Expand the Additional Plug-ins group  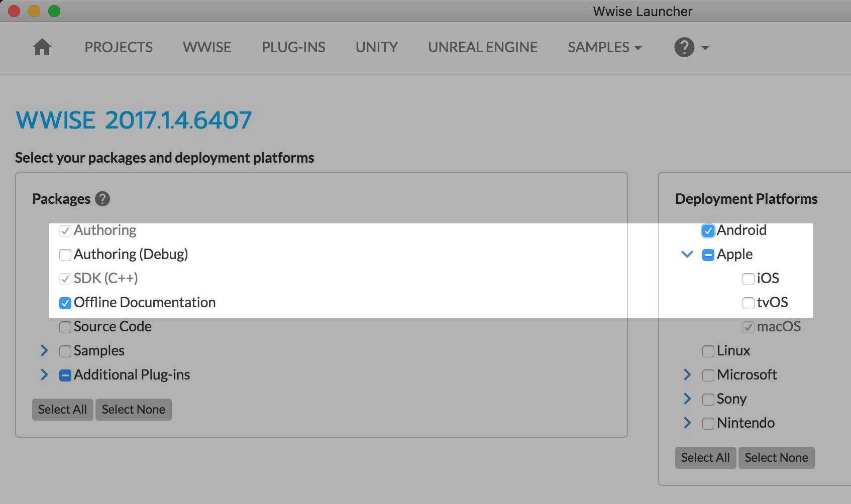pyautogui.click(x=44, y=374)
